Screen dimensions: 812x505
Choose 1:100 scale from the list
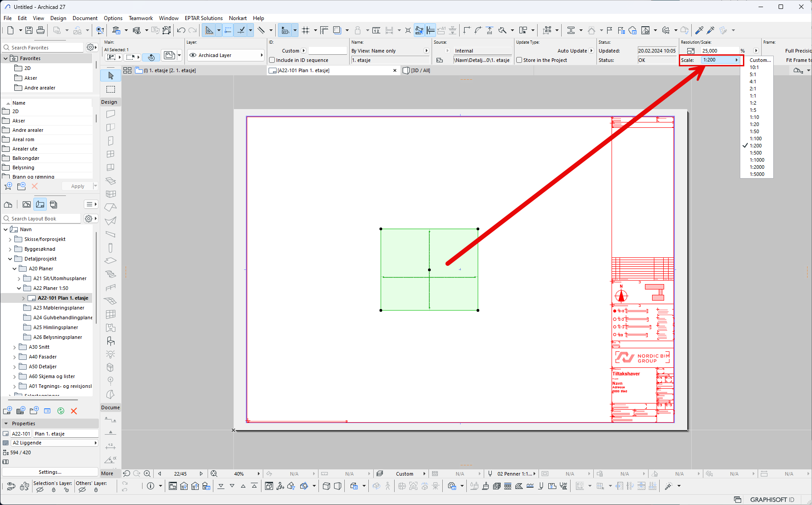756,138
